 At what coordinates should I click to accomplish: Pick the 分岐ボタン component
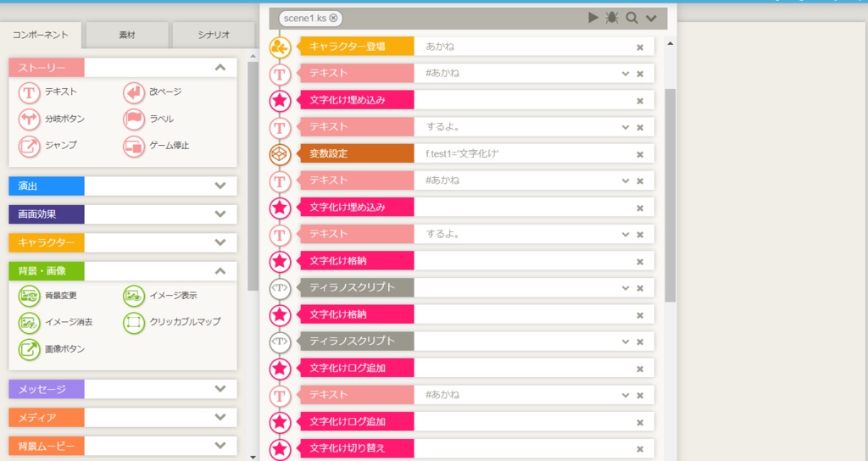(30, 119)
